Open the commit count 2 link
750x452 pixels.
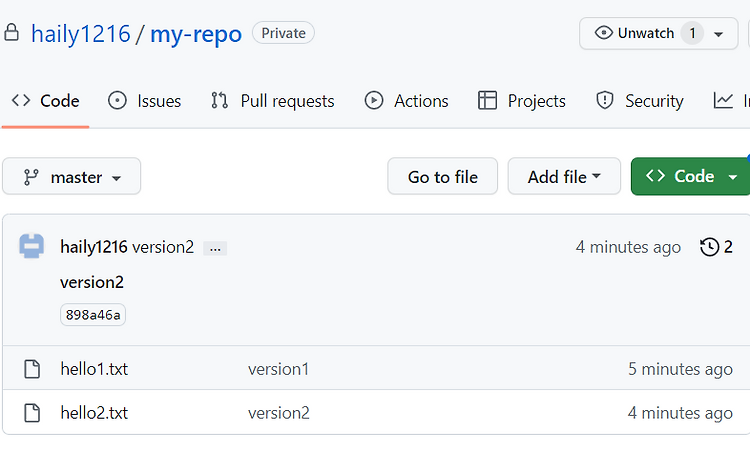(x=728, y=247)
